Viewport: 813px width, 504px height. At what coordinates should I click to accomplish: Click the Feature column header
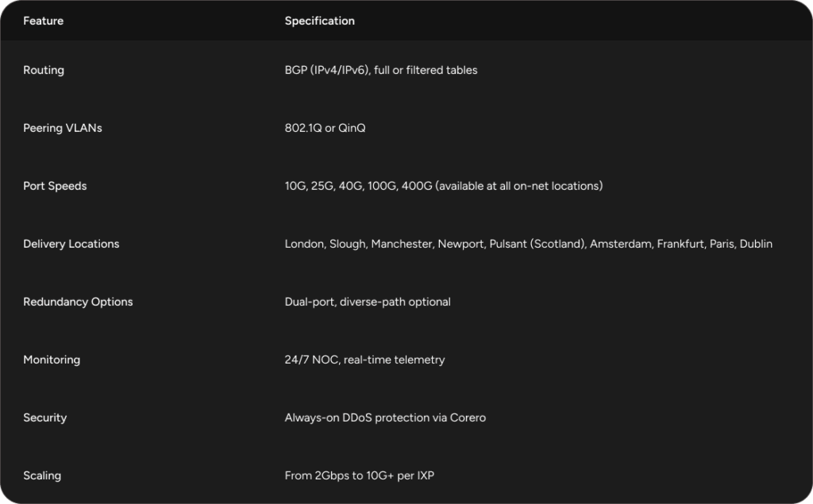43,21
